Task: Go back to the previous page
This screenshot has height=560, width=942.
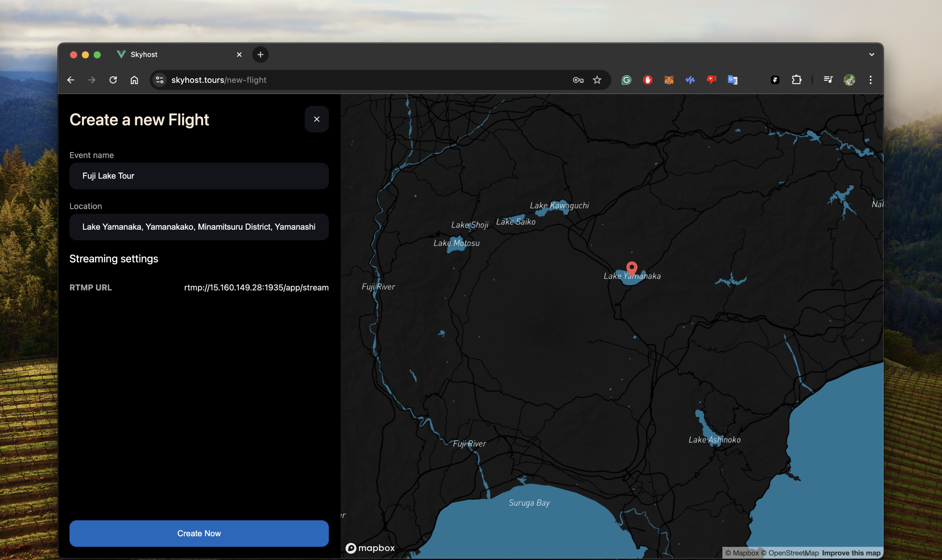Action: point(71,80)
